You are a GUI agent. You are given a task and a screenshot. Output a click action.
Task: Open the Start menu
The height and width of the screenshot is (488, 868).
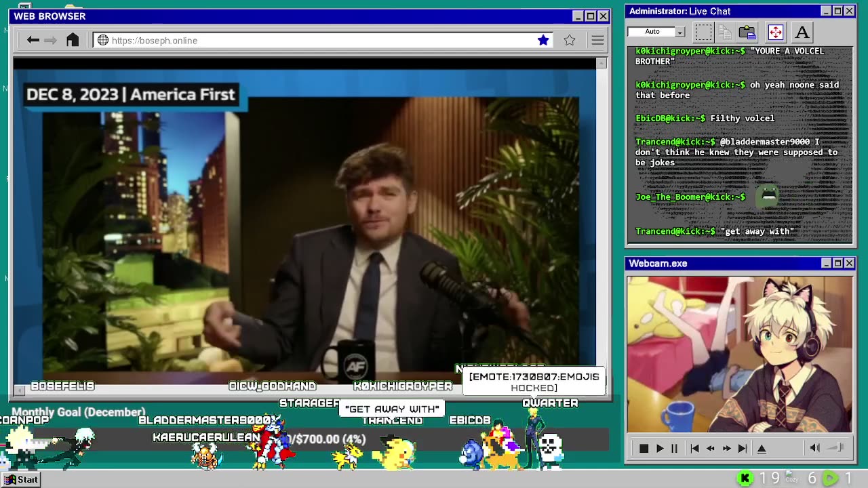coord(21,479)
